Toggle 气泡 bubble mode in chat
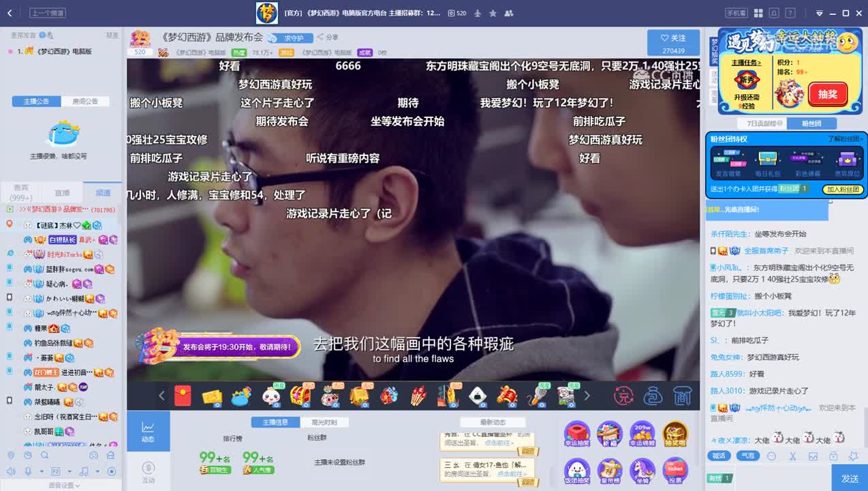The image size is (868, 491). [747, 456]
